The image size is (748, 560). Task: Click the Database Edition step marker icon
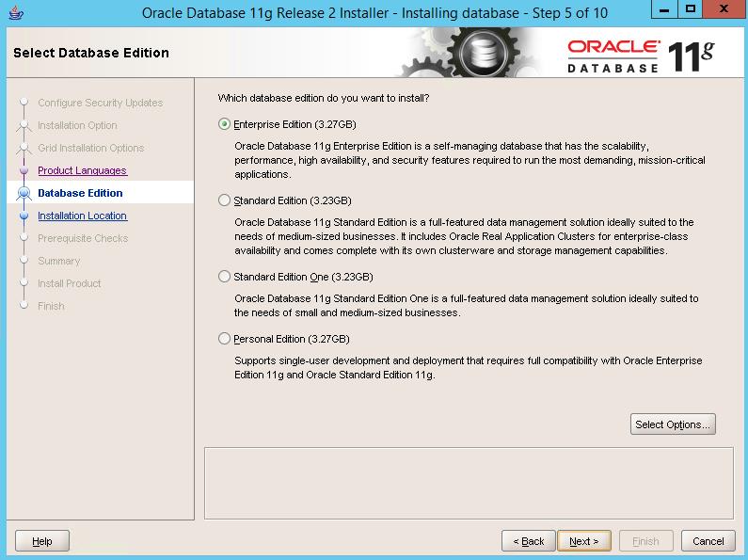(24, 193)
